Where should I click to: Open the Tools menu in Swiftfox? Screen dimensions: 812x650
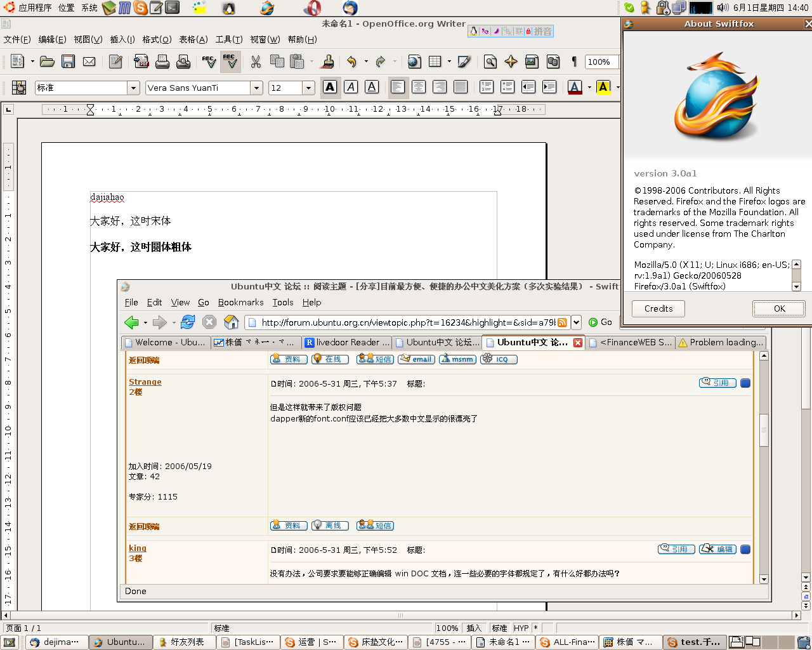click(283, 302)
